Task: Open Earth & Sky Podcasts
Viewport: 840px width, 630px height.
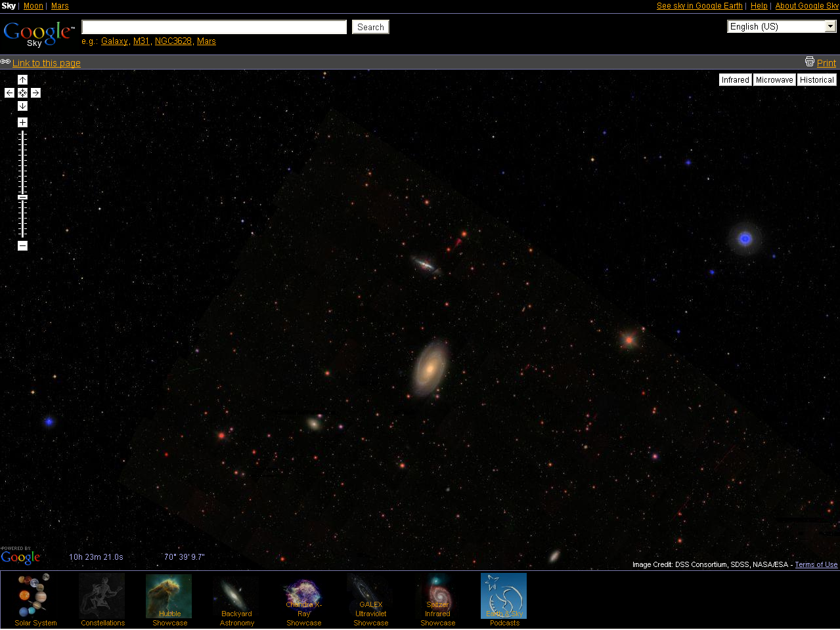Action: coord(504,600)
